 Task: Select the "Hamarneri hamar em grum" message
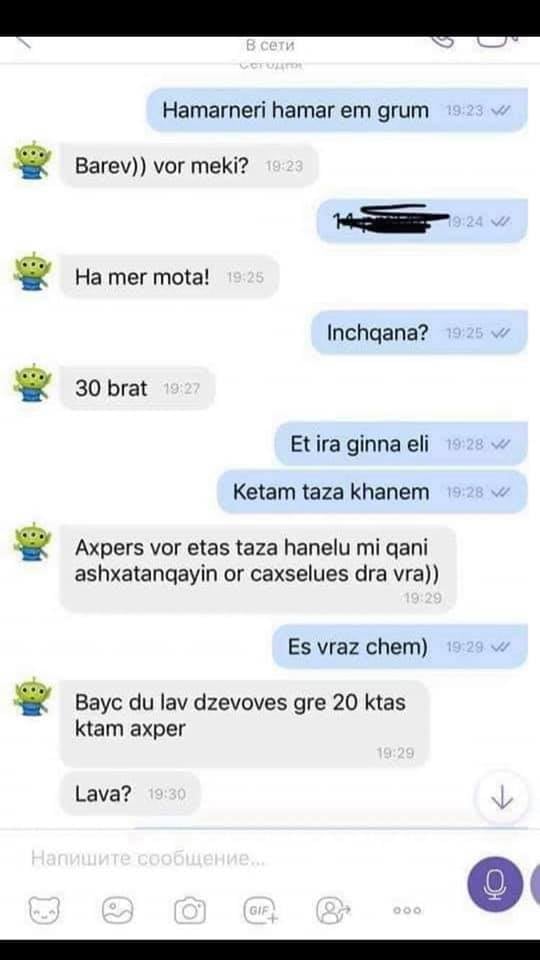[337, 111]
